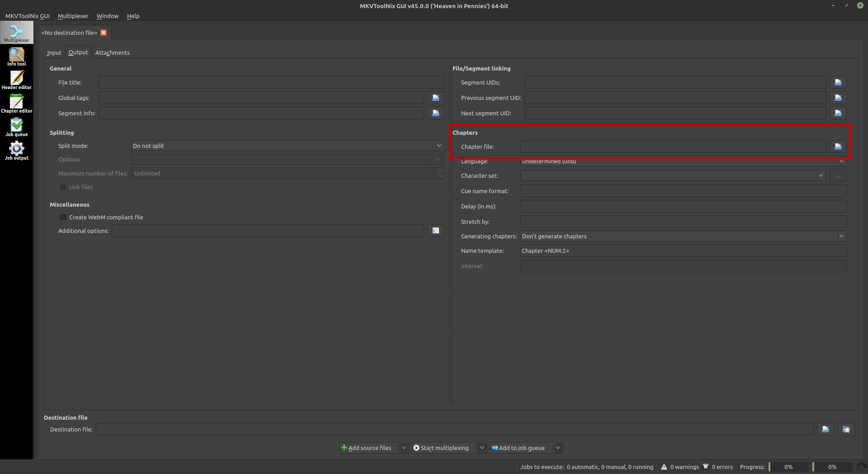Open Start multiplexing dropdown arrow

click(x=482, y=448)
